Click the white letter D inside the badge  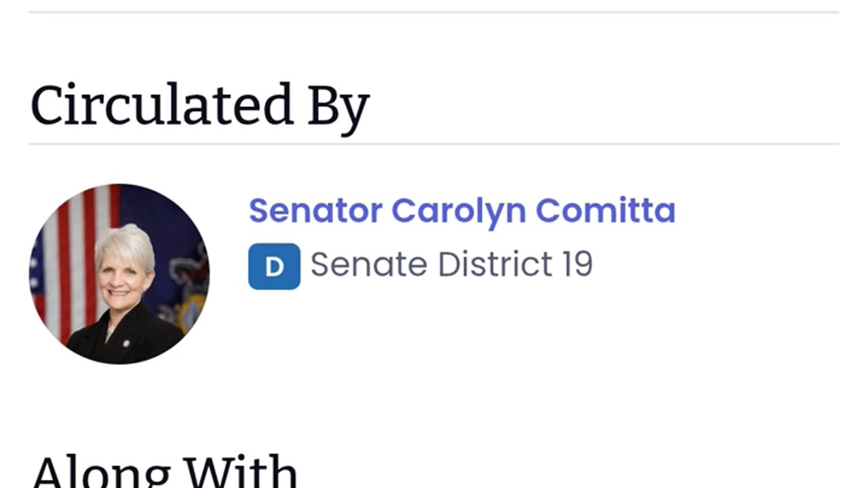coord(274,267)
